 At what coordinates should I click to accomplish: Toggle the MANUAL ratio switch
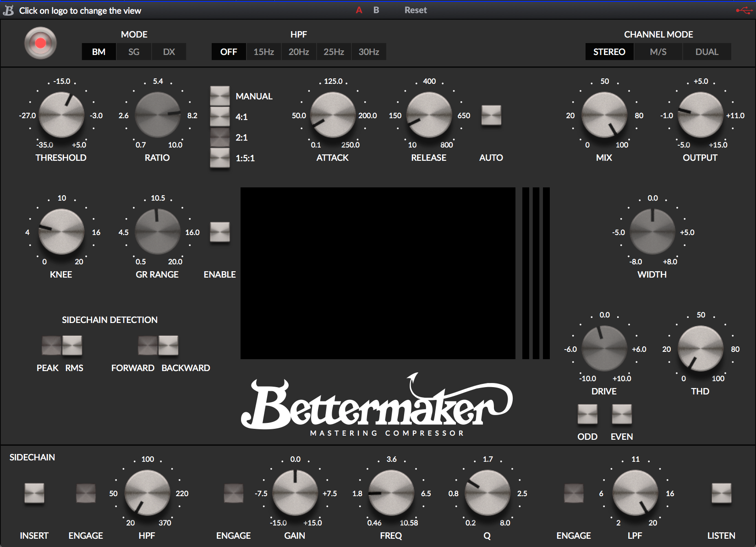(x=220, y=96)
